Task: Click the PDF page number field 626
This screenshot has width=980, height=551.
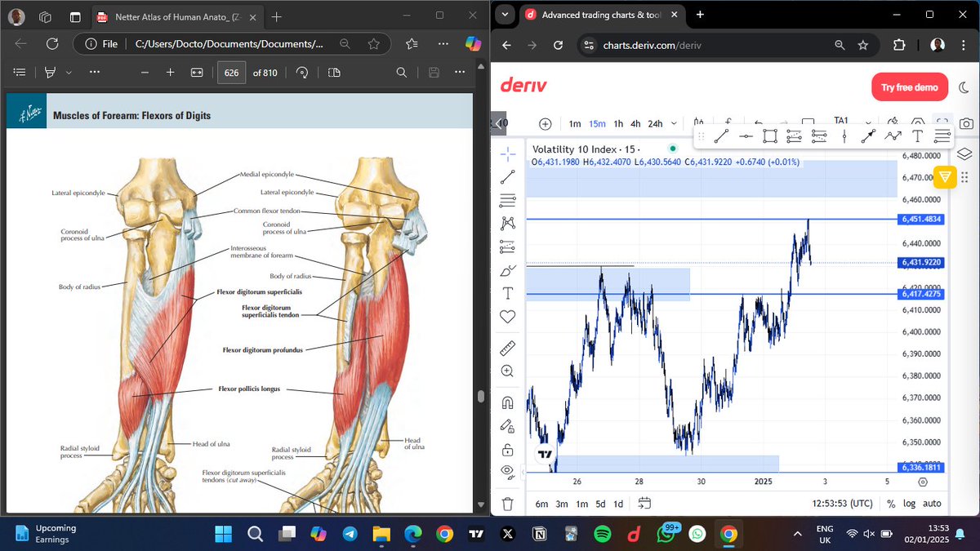Action: pyautogui.click(x=231, y=73)
